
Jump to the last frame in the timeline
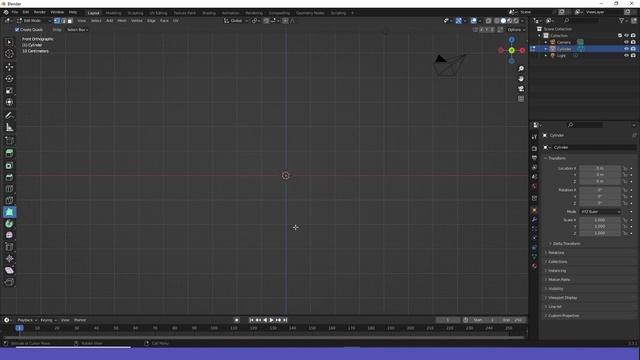(x=285, y=320)
